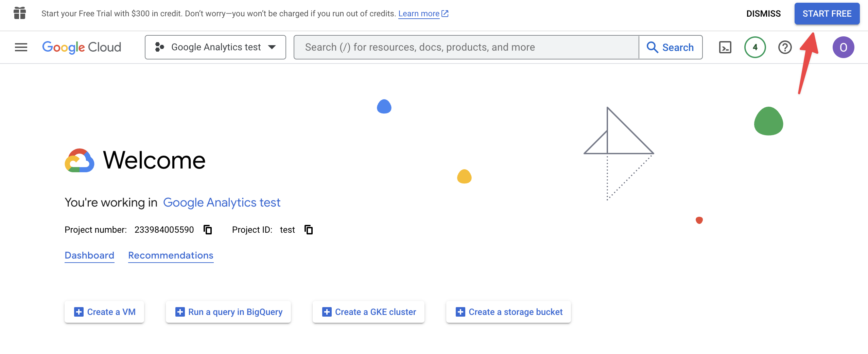Image resolution: width=868 pixels, height=354 pixels.
Task: Dismiss the free trial banner
Action: coord(763,14)
